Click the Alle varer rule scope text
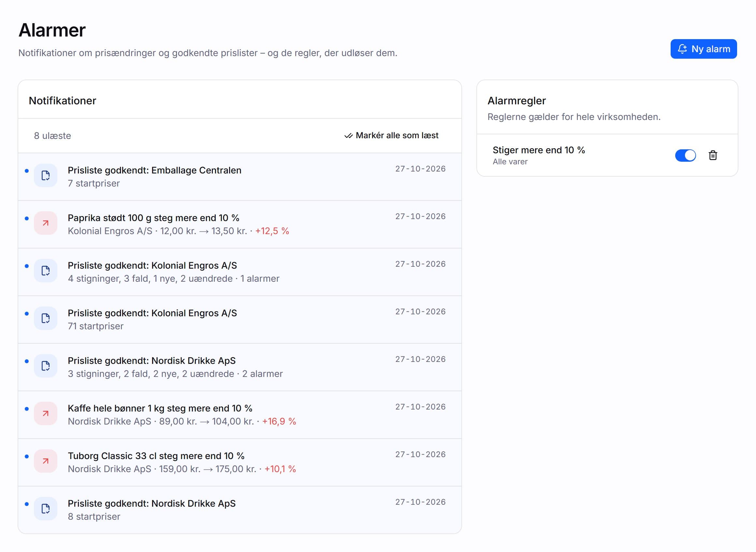 click(x=510, y=162)
